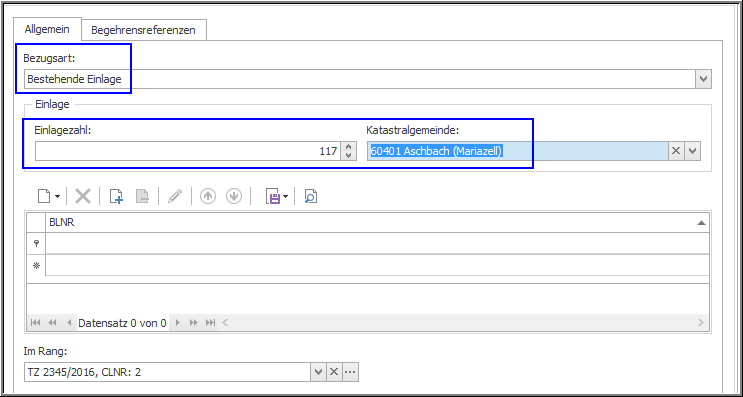Click the grey X delete toolbar icon
Viewport: 743px width, 397px height.
click(83, 196)
